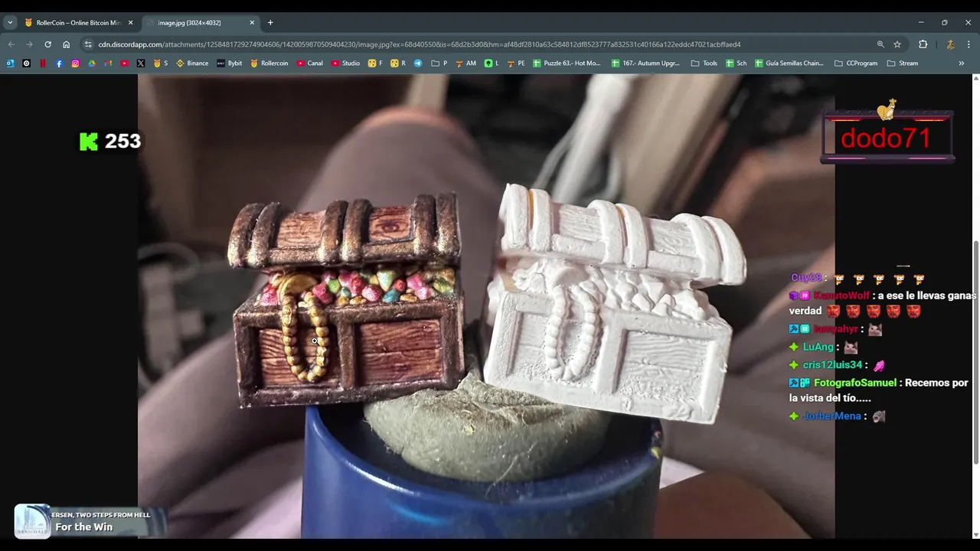Open the 'Guía Semillas Chain...' bookmark

tap(789, 64)
